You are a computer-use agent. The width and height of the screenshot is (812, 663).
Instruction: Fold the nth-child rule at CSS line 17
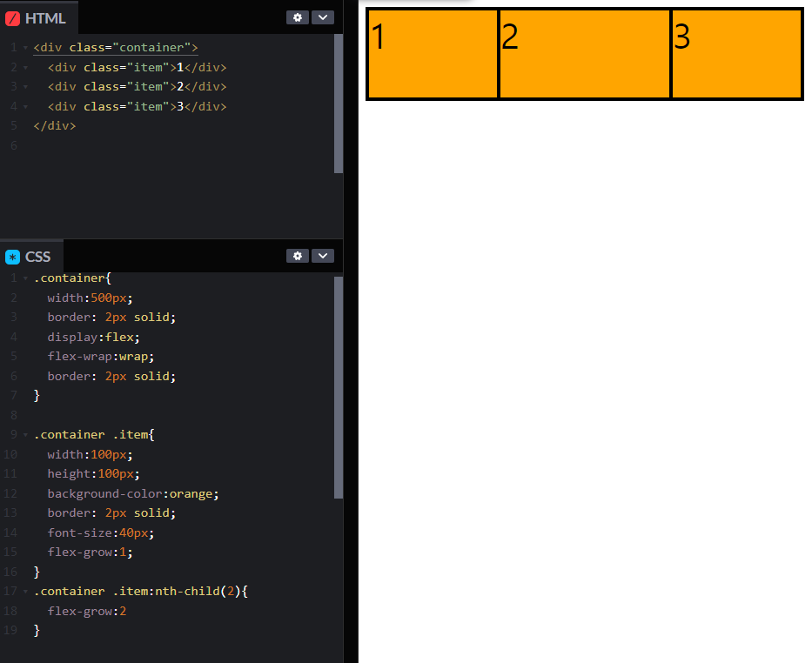click(x=25, y=591)
